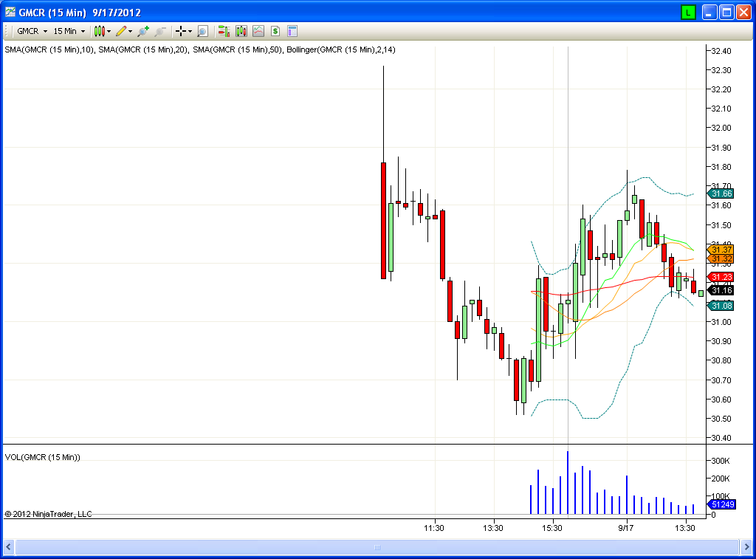Click the 15:30 time axis label

(x=552, y=528)
